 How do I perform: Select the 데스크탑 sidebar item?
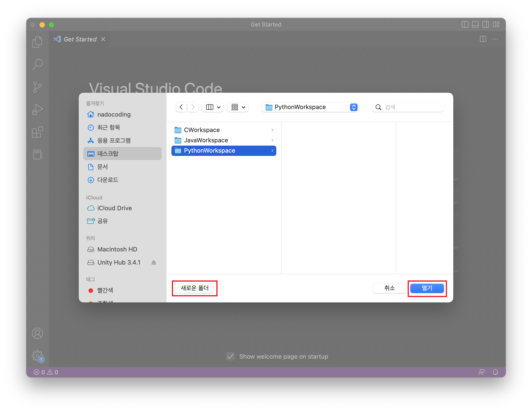(x=122, y=153)
